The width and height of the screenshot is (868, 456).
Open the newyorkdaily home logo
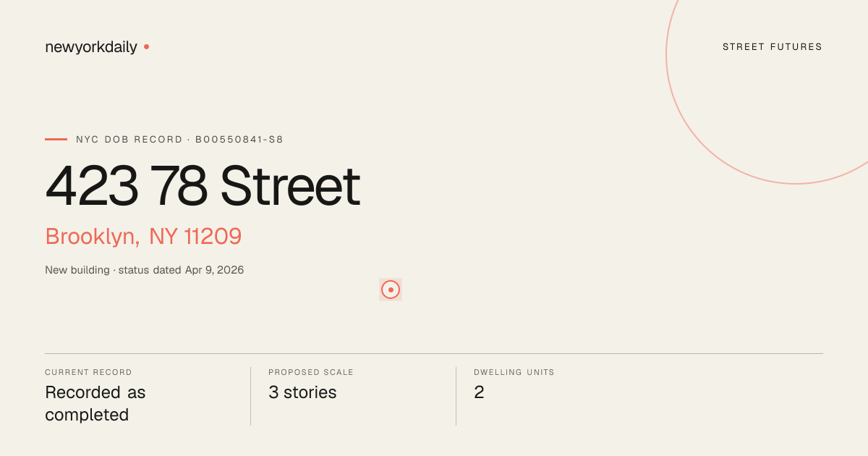(x=91, y=47)
